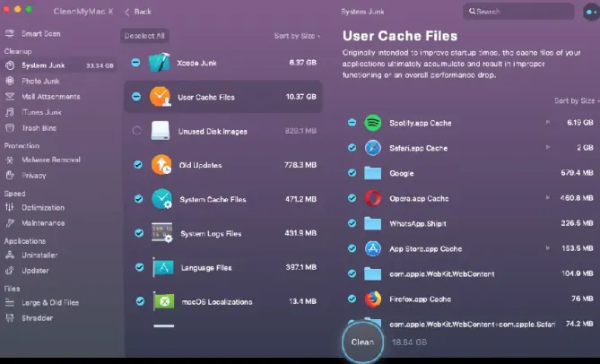
Task: Uncheck the Opera.app Cache checkbox
Action: click(x=352, y=198)
